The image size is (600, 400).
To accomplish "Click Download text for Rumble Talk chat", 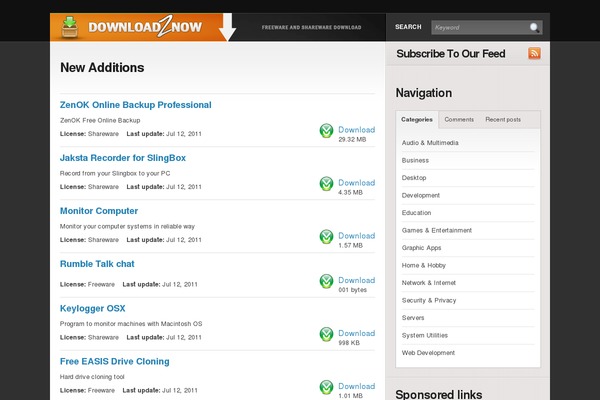I will coord(356,280).
